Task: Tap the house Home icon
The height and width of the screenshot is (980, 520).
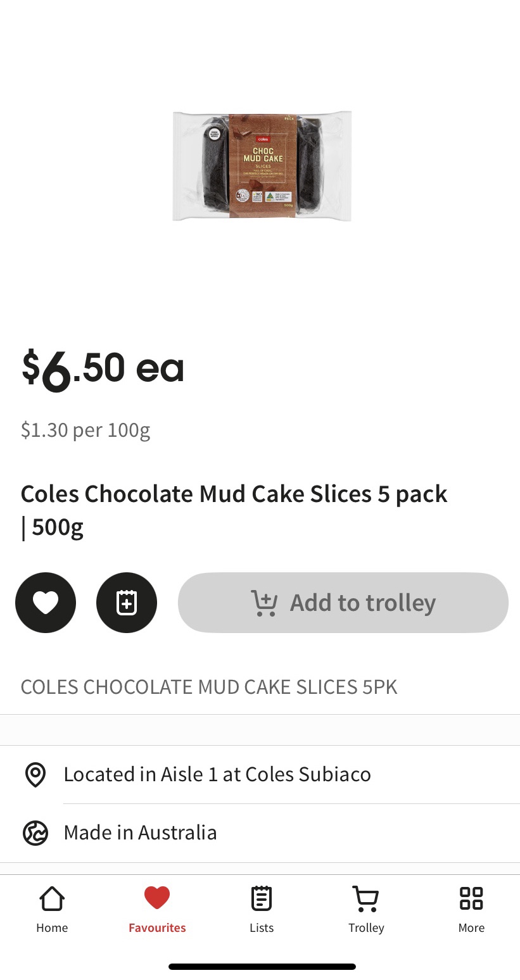Action: [52, 898]
